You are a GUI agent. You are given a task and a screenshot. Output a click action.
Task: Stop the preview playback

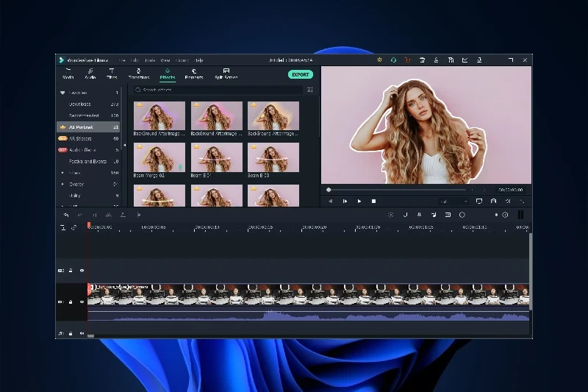[x=373, y=202]
